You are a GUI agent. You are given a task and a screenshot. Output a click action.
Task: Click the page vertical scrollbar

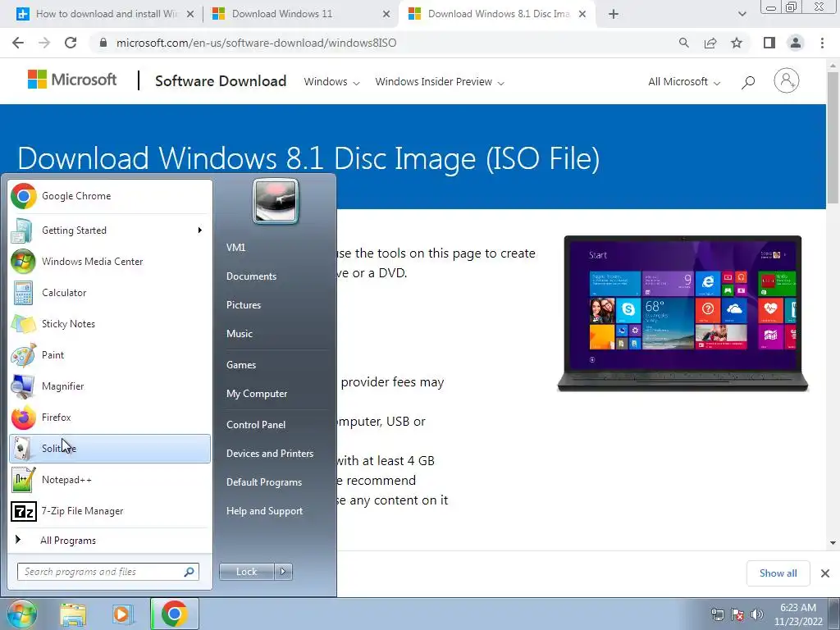(x=833, y=137)
